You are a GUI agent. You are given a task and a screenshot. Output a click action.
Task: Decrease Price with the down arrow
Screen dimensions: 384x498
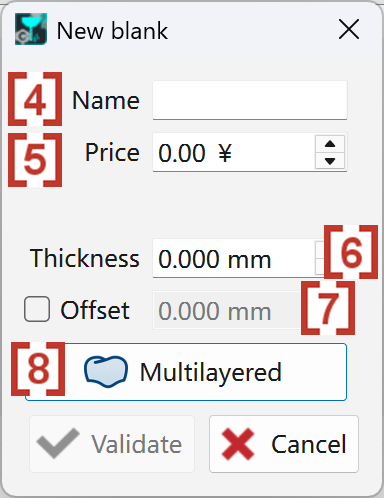tap(330, 161)
